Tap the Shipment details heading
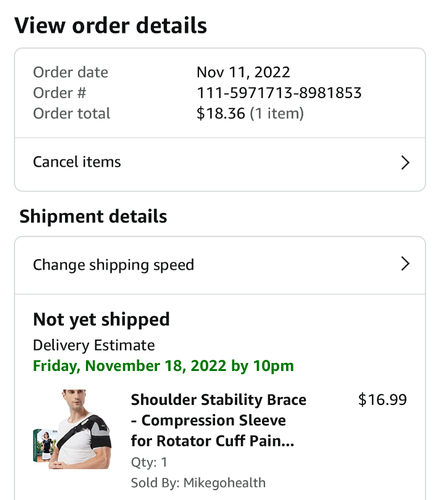440x500 pixels. 93,217
